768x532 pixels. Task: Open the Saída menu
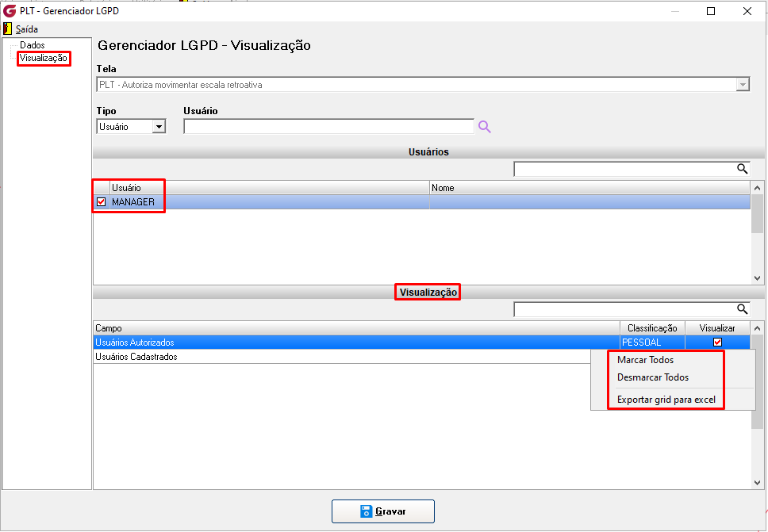[27, 29]
